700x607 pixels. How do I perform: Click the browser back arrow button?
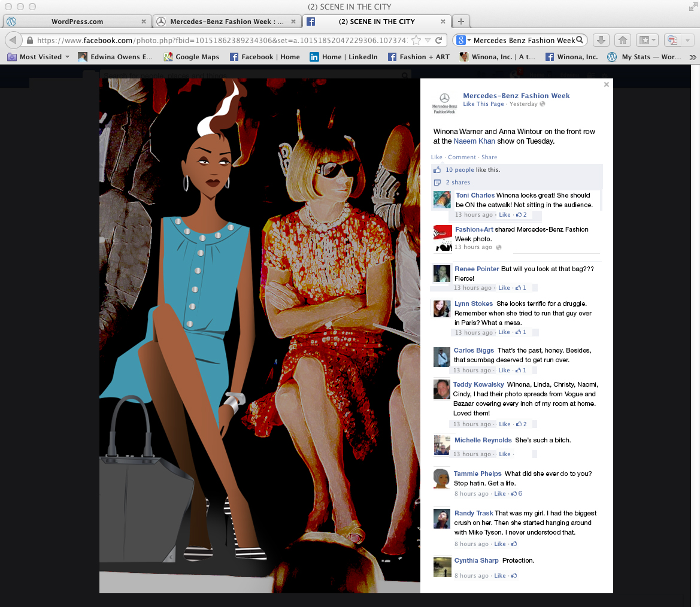[13, 40]
